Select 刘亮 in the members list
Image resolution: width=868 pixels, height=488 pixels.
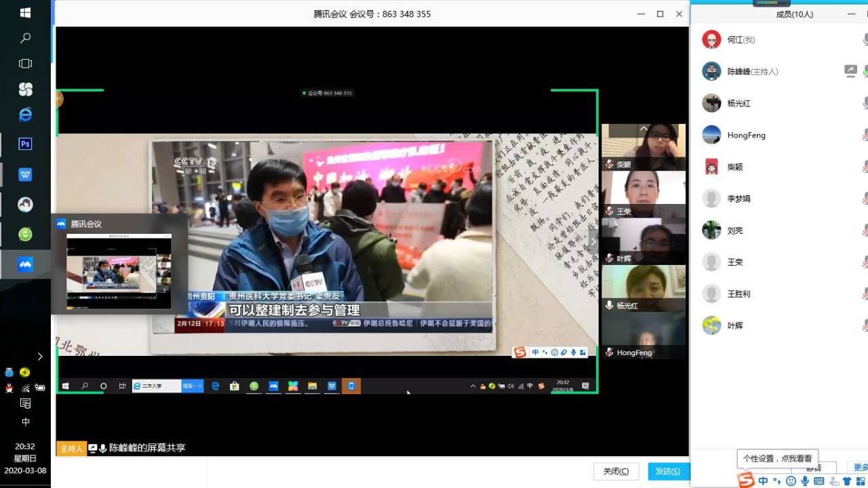(778, 230)
